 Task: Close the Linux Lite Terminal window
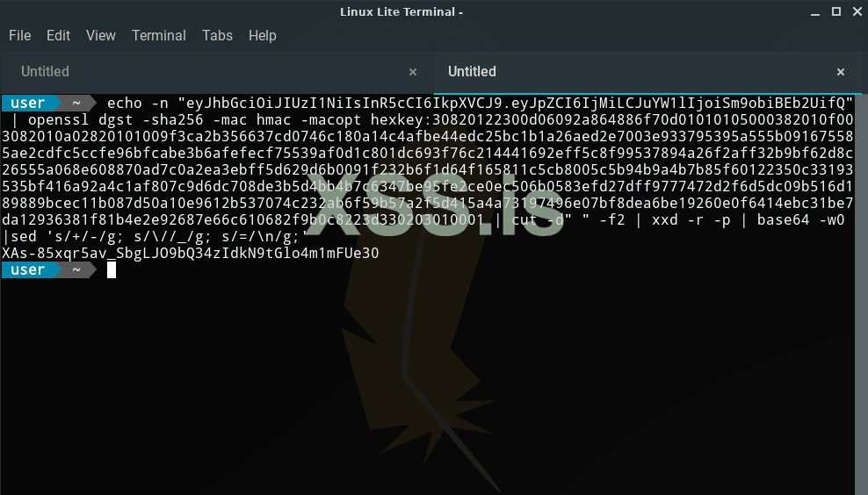[x=857, y=11]
